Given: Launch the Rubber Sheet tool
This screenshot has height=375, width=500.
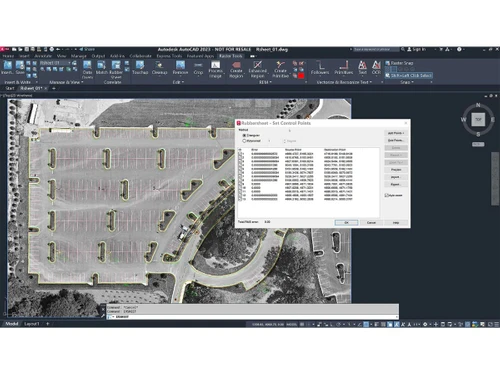Looking at the screenshot, I should (116, 69).
